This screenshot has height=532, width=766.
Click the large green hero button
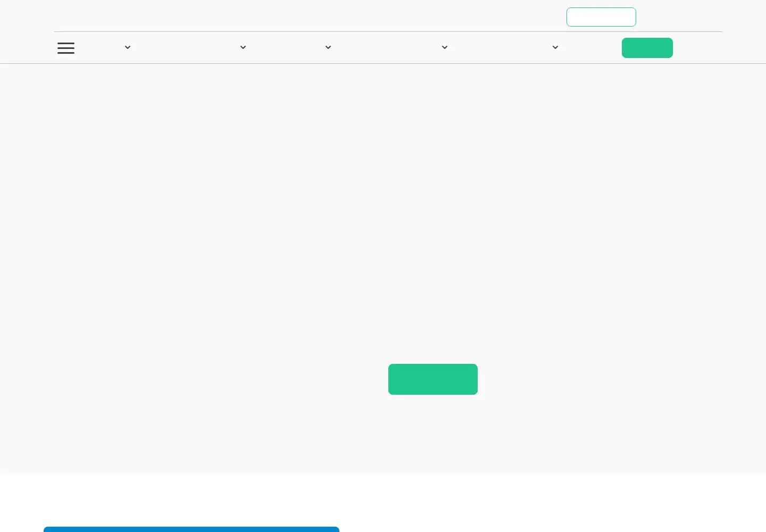click(x=433, y=379)
